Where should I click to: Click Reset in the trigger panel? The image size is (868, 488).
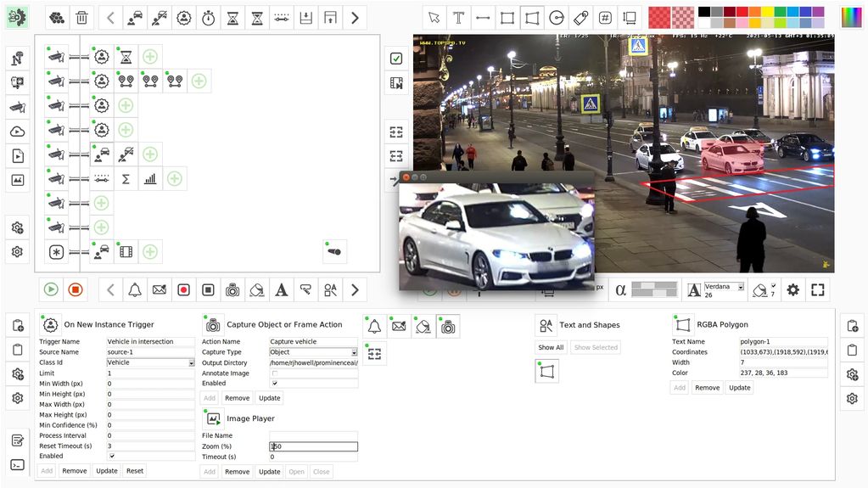pos(135,471)
